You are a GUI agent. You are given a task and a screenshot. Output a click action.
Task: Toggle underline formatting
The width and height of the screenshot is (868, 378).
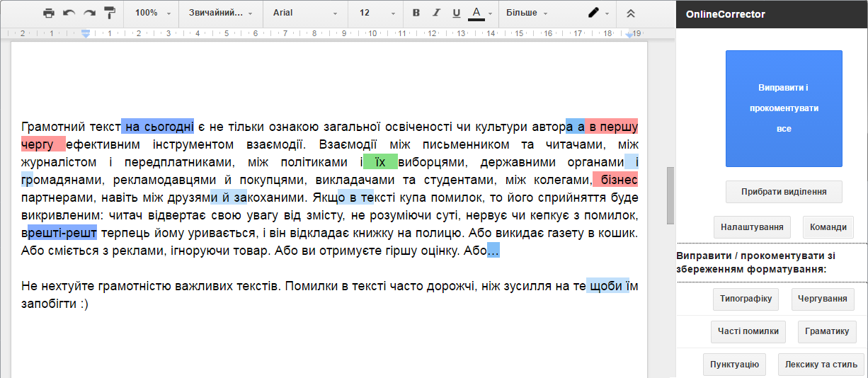(456, 13)
